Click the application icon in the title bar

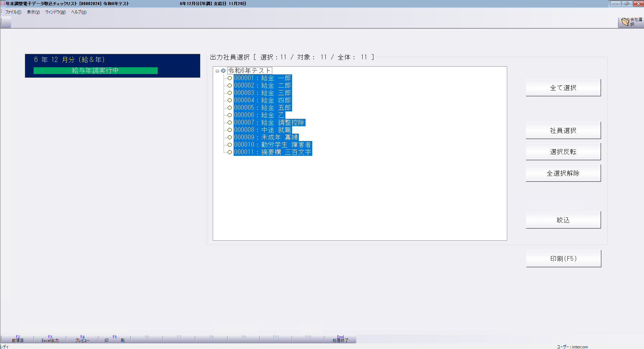(x=3, y=4)
